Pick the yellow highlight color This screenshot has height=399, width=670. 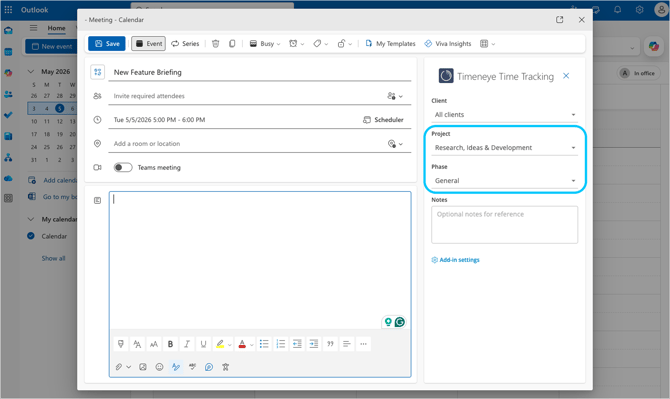pyautogui.click(x=220, y=344)
